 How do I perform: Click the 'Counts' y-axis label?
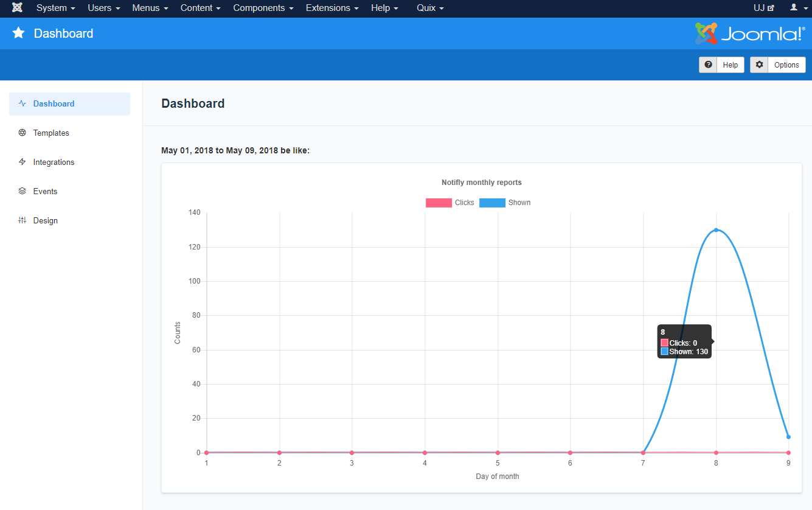pos(178,333)
